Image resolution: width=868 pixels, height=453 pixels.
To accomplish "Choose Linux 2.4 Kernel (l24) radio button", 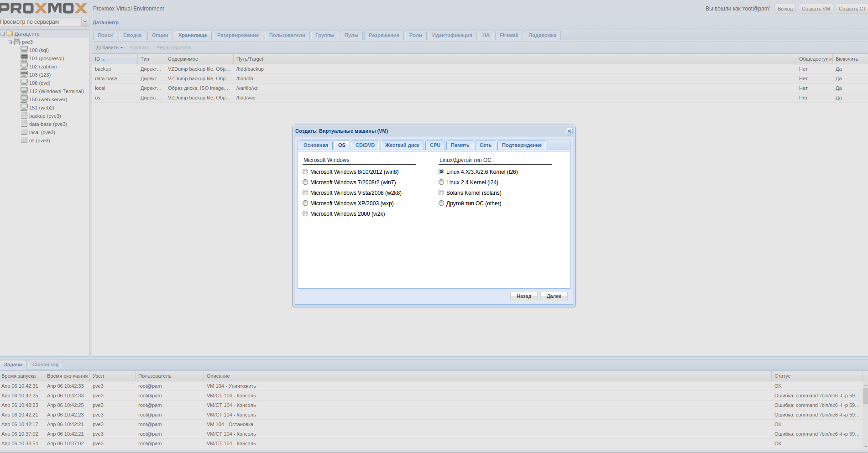I will click(x=441, y=182).
